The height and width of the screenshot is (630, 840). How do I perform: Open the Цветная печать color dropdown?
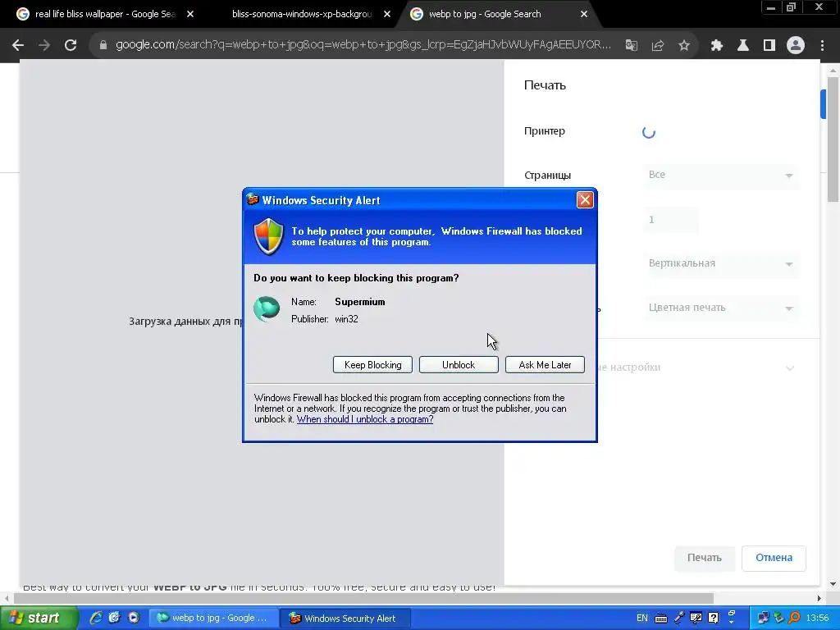coord(721,308)
